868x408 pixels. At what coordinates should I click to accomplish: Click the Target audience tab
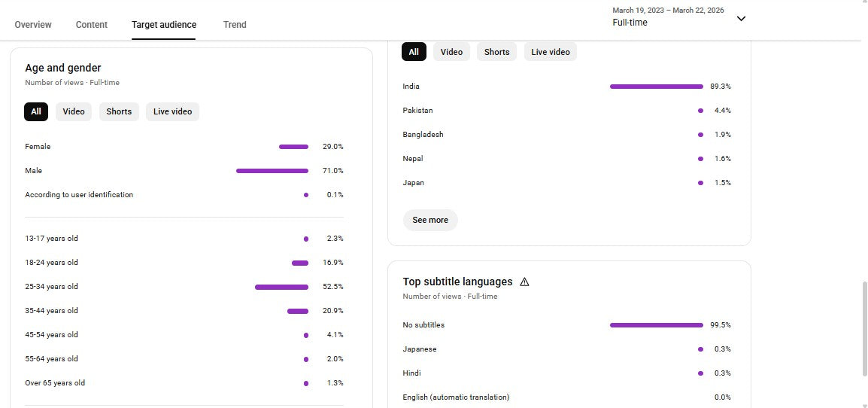[x=164, y=25]
